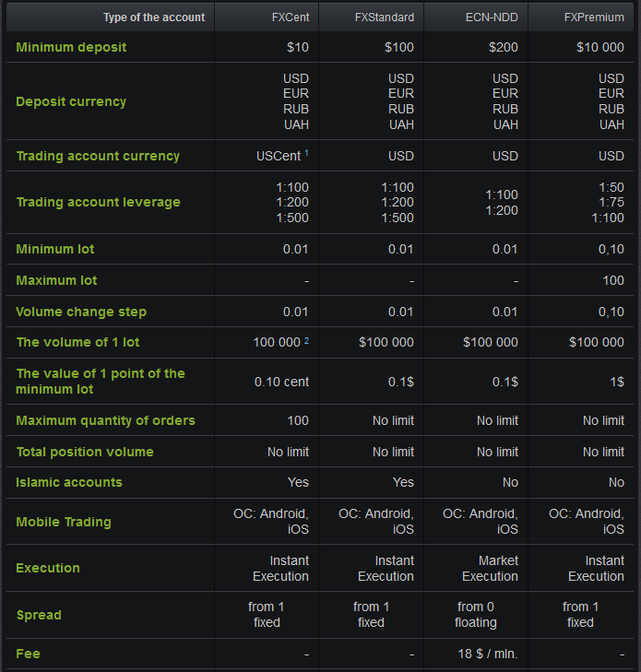Viewport: 641px width, 672px height.
Task: Select Market Execution under ECN-NDD
Action: (x=490, y=568)
